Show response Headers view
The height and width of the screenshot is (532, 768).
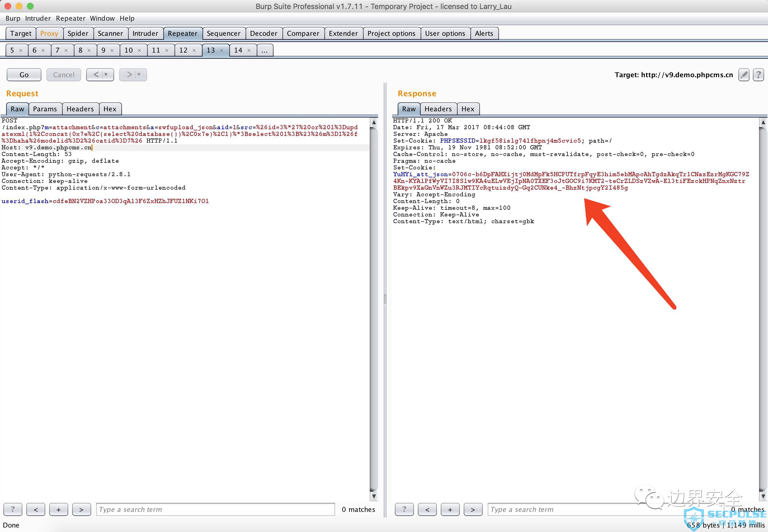[x=438, y=109]
